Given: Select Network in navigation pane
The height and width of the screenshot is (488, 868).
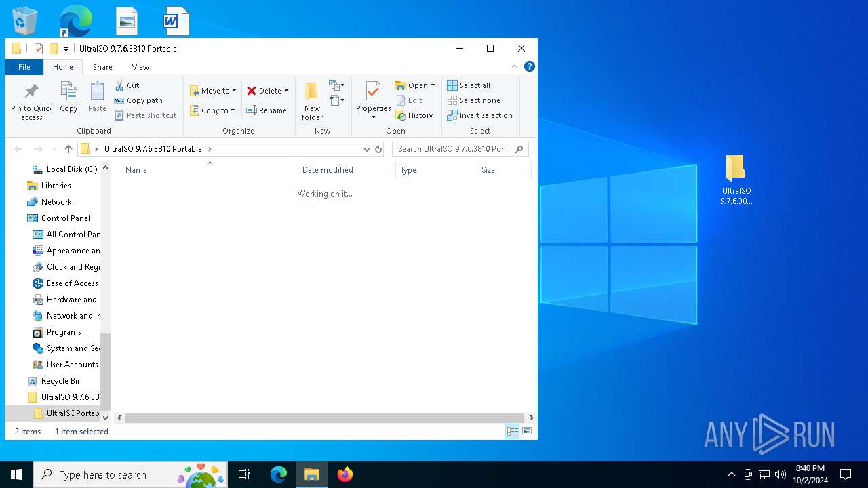Looking at the screenshot, I should pos(49,202).
